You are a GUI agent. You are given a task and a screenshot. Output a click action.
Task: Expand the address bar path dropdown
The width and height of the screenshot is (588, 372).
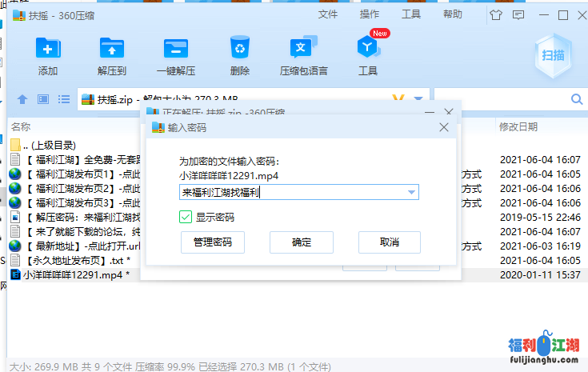[x=418, y=99]
